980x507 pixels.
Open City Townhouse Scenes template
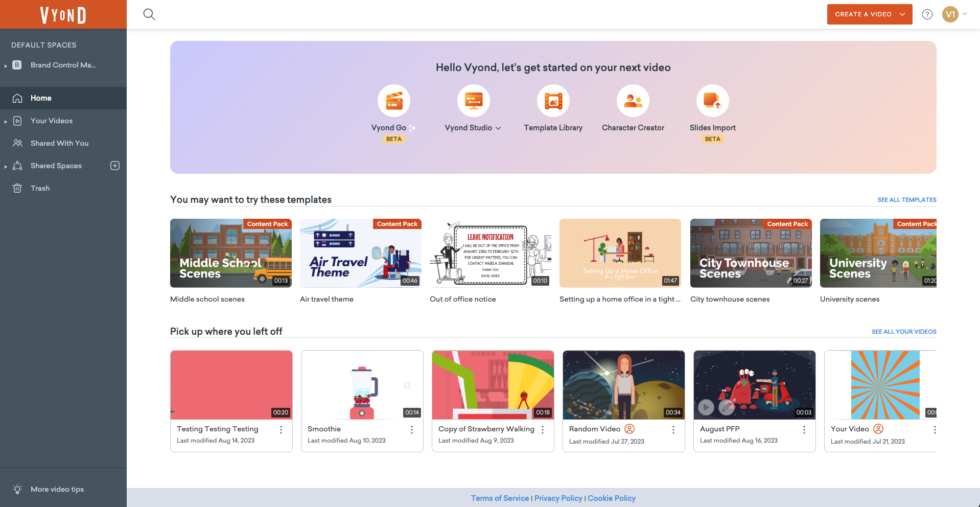pyautogui.click(x=751, y=253)
